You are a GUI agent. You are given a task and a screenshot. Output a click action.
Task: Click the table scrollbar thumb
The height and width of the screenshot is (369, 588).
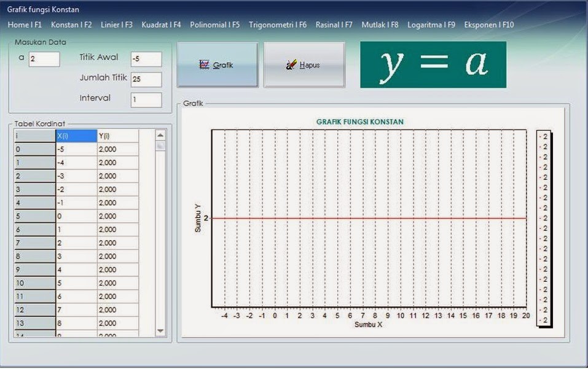pyautogui.click(x=160, y=146)
